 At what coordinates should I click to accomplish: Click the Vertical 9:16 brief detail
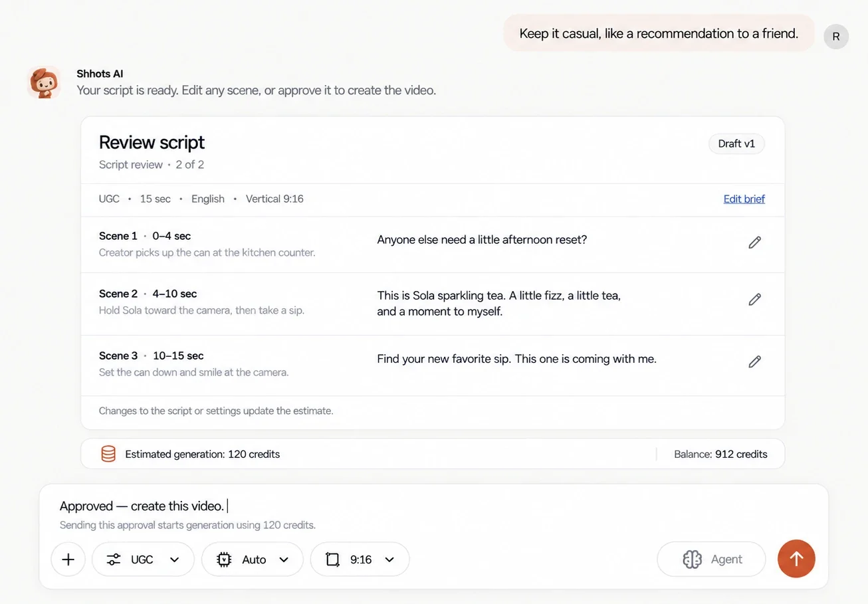(274, 199)
